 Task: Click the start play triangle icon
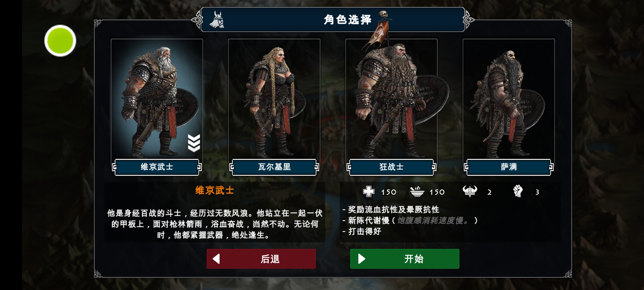coord(362,259)
